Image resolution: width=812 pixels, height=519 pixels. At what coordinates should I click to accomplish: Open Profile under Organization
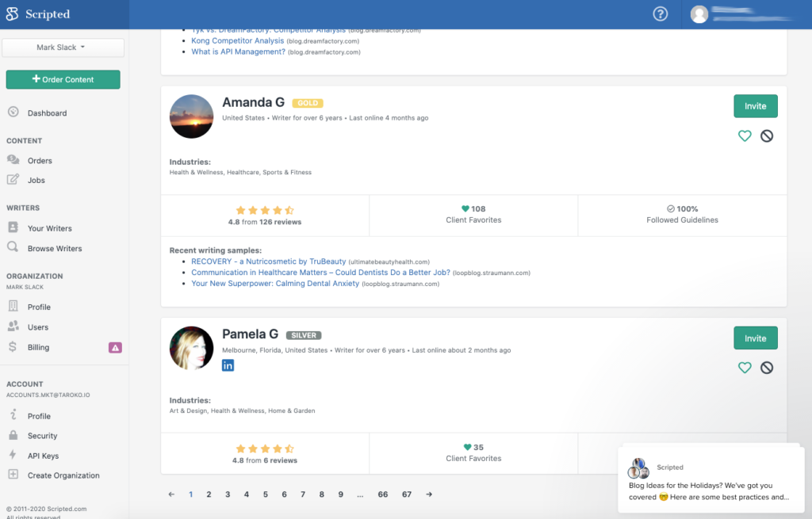point(39,307)
